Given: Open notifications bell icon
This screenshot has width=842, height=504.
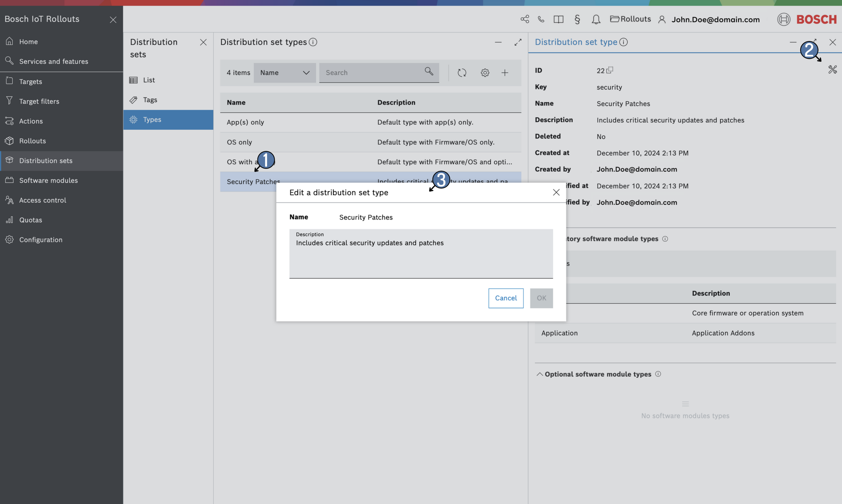Looking at the screenshot, I should click(596, 19).
